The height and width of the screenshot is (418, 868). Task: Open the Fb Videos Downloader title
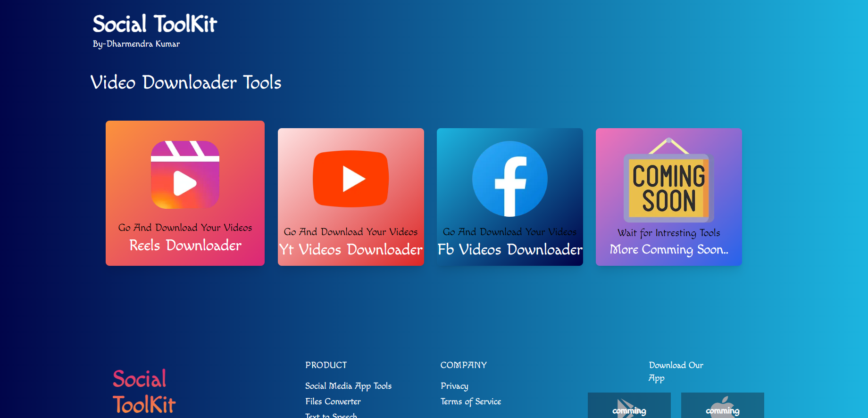point(510,250)
